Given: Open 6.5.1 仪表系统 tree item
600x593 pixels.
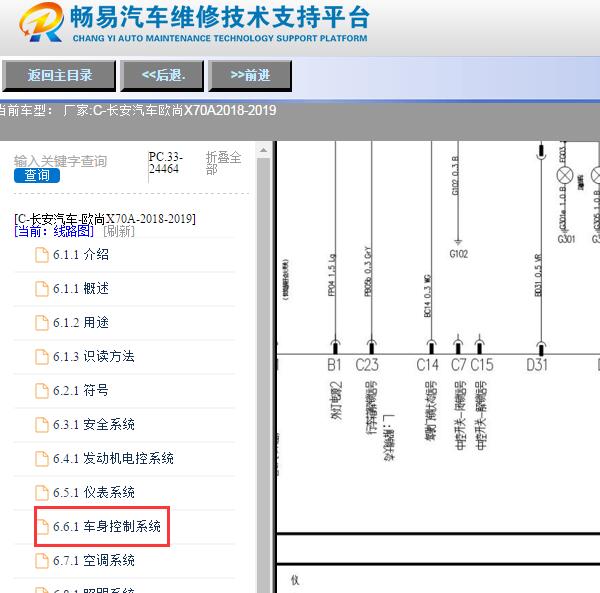Looking at the screenshot, I should tap(94, 492).
